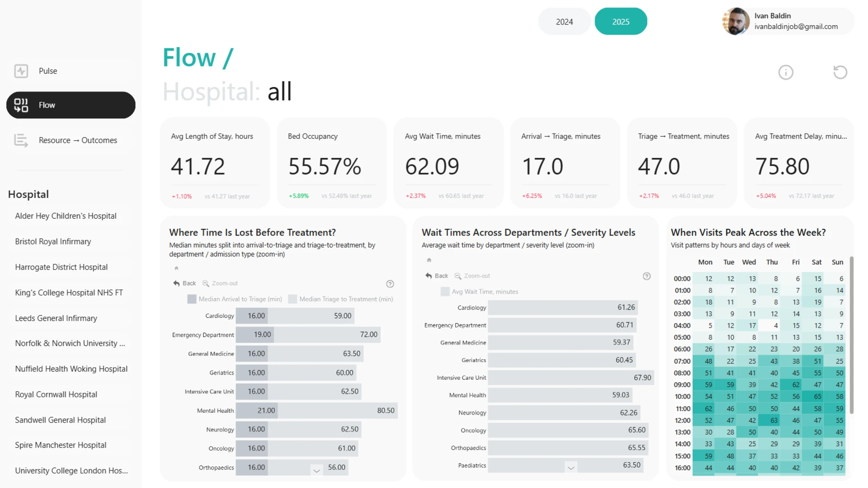
Task: Open the Flow page in the sidebar
Action: [71, 105]
